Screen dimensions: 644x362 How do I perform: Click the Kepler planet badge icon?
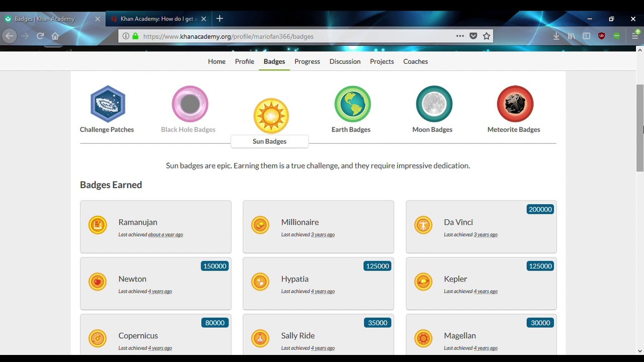tap(423, 282)
